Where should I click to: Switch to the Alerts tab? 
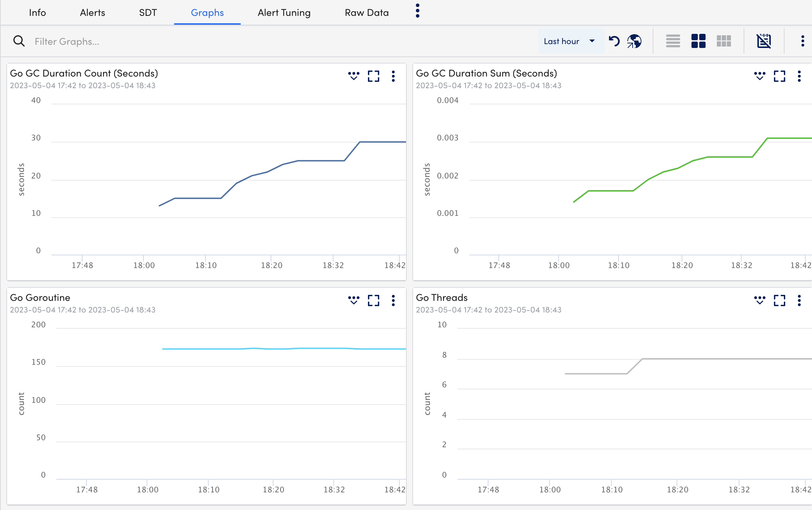tap(92, 12)
